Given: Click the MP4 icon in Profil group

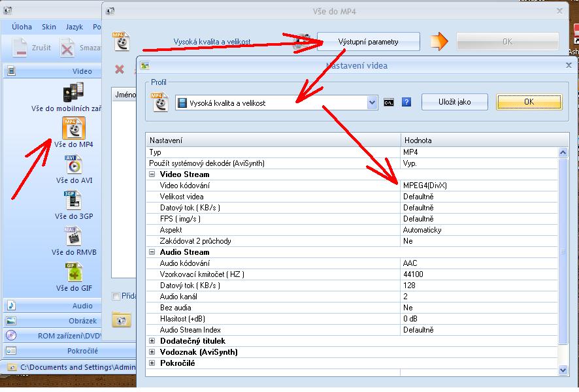Looking at the screenshot, I should (x=160, y=102).
